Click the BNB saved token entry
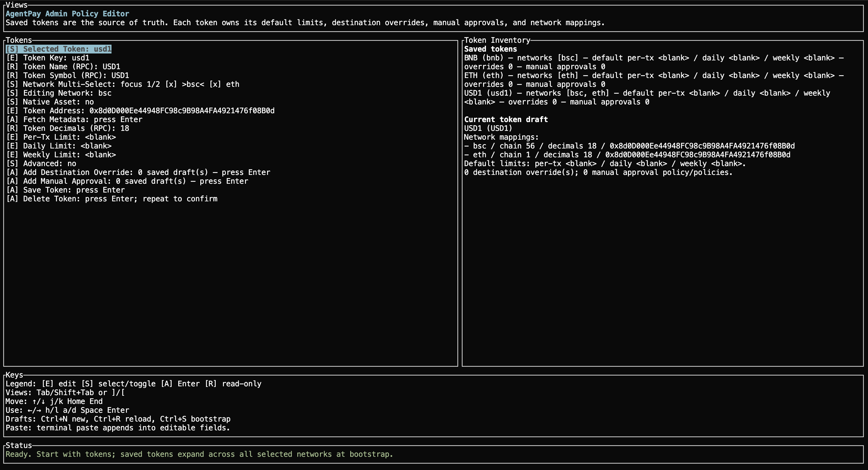Screen dimensions: 868x470 pyautogui.click(x=483, y=58)
